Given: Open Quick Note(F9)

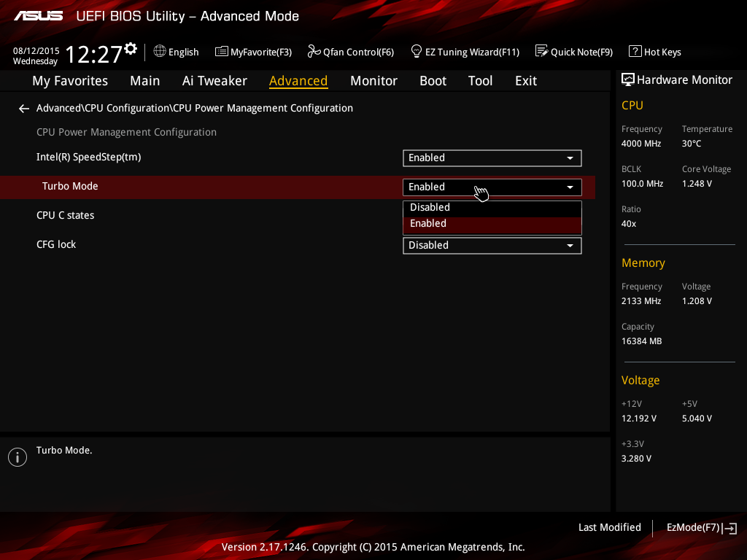Looking at the screenshot, I should tap(574, 52).
